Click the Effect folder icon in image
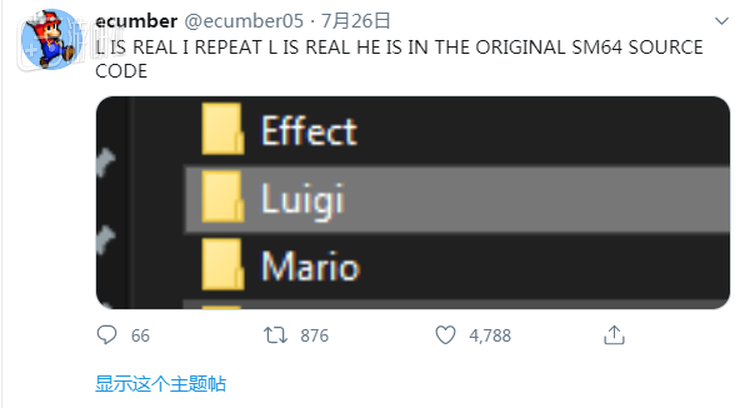The height and width of the screenshot is (408, 750). click(x=222, y=130)
